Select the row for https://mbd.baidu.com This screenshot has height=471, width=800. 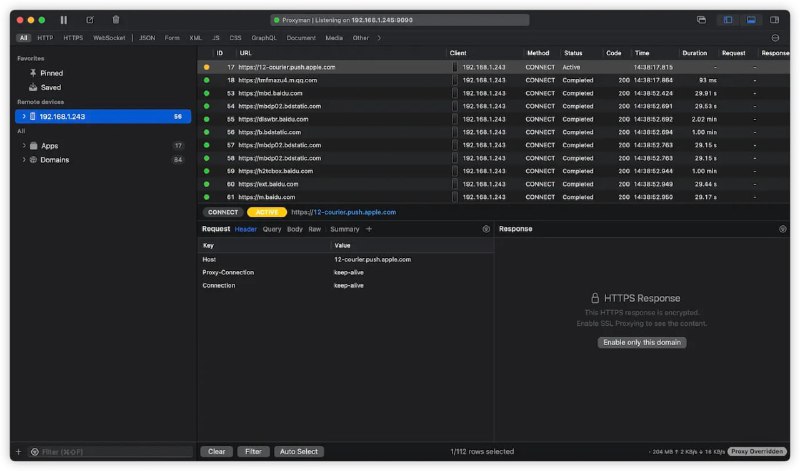tap(493, 93)
